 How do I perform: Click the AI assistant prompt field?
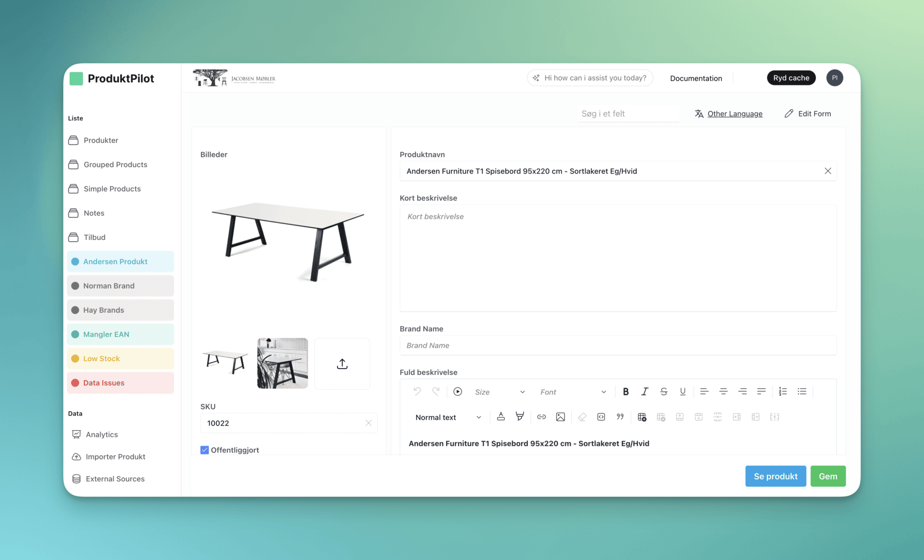click(590, 78)
